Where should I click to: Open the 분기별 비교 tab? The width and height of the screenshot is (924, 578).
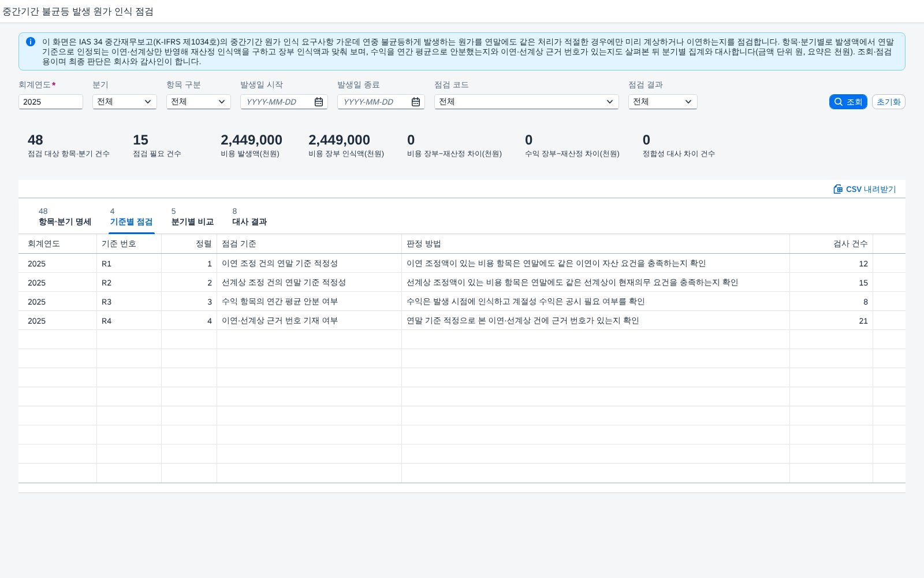click(192, 217)
